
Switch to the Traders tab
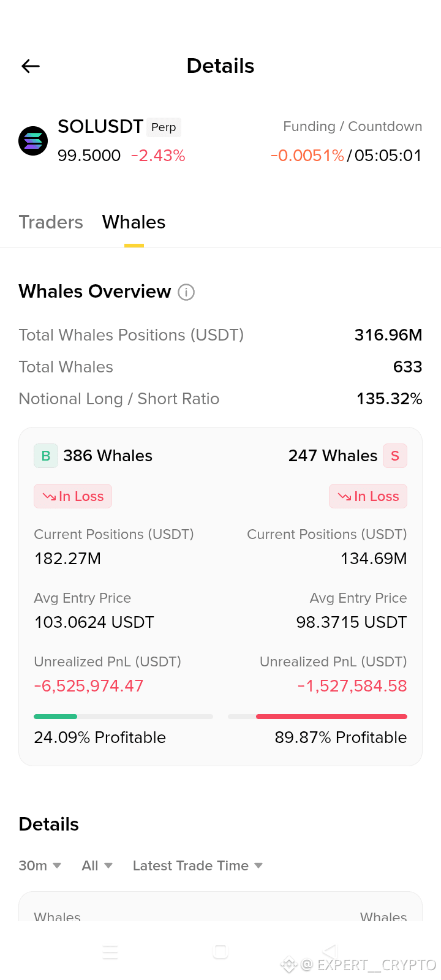point(51,222)
